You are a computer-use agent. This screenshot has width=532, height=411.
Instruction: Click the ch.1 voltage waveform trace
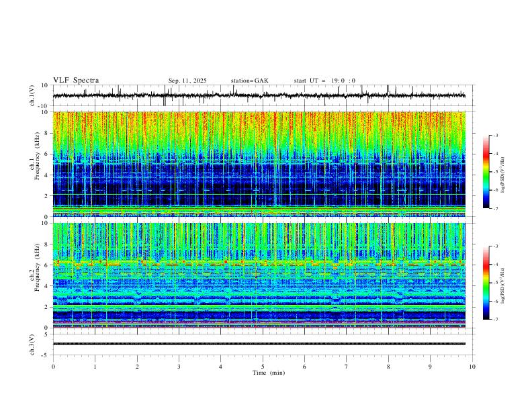coord(259,95)
